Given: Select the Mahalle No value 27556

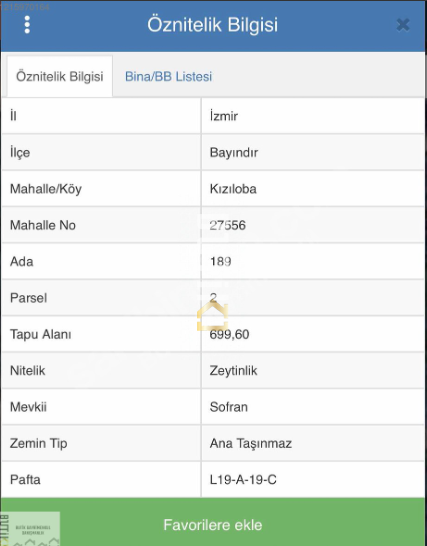Looking at the screenshot, I should [x=228, y=225].
